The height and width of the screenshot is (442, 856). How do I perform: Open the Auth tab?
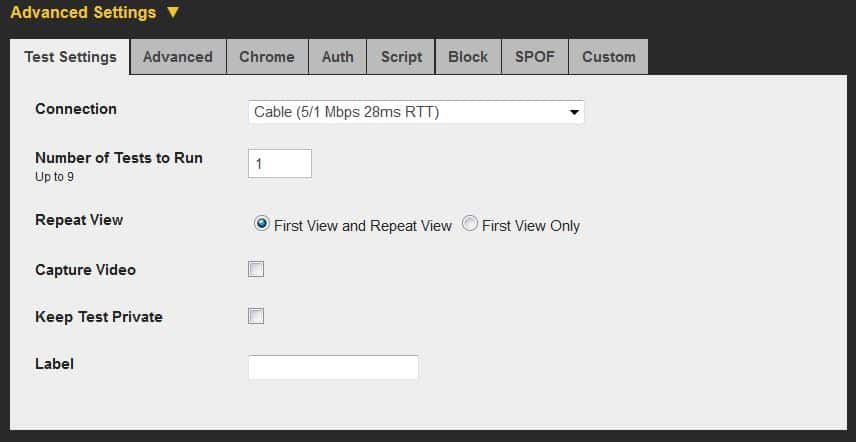337,57
